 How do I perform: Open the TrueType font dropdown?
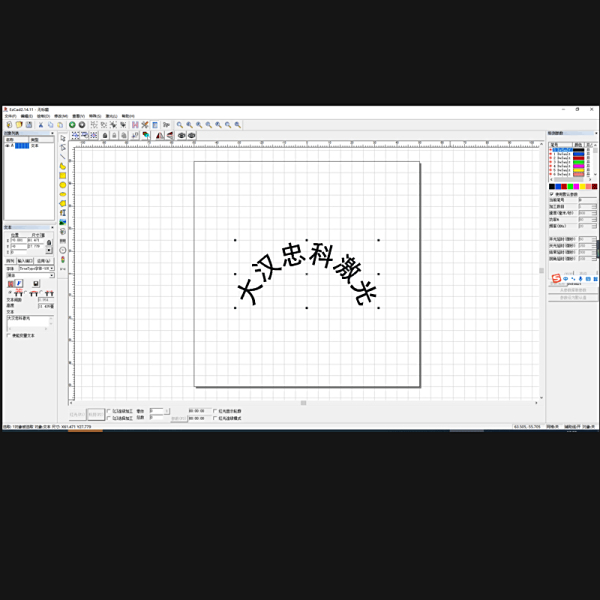coord(52,269)
